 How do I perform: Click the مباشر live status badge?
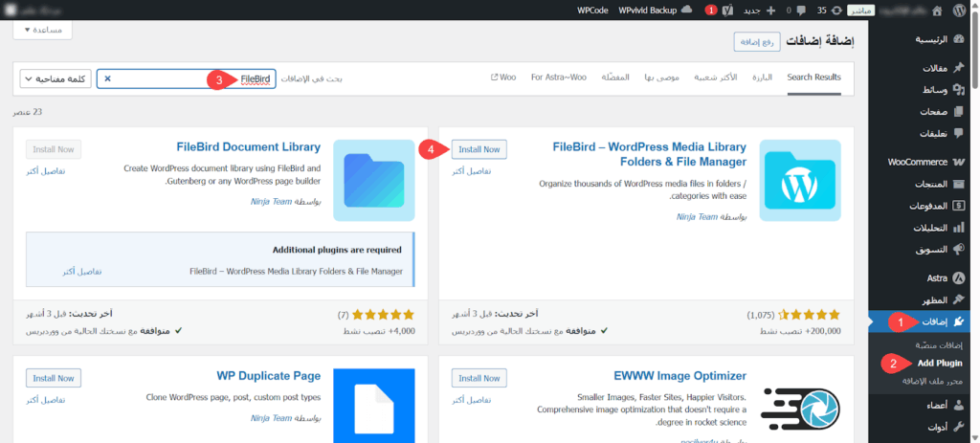pyautogui.click(x=862, y=11)
